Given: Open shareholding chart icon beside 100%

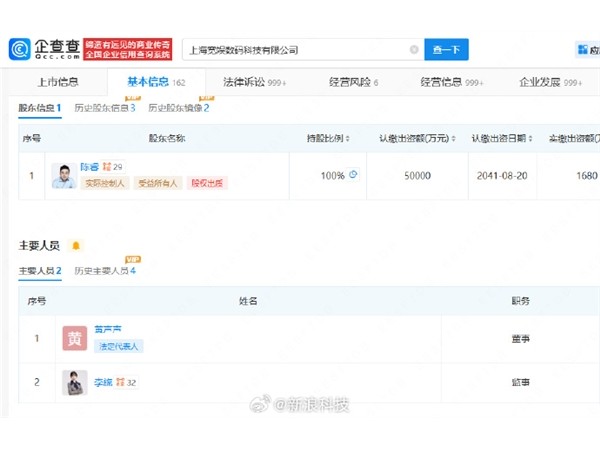Looking at the screenshot, I should pos(353,174).
